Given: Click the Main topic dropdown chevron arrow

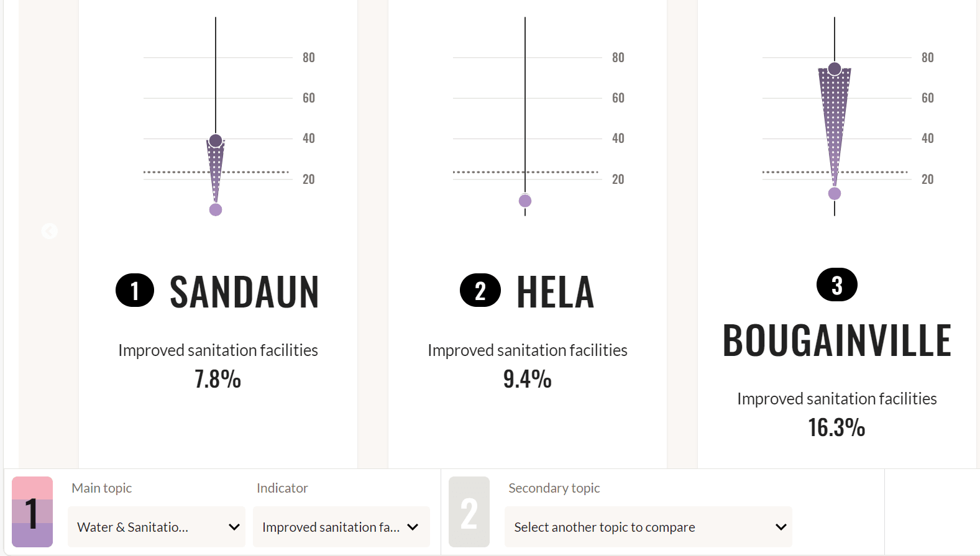Looking at the screenshot, I should pos(234,527).
